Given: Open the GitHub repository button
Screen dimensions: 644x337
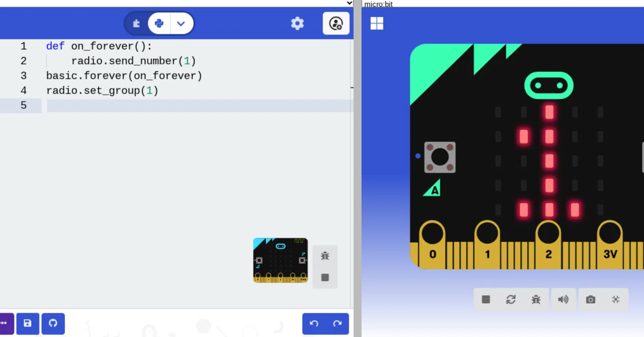Looking at the screenshot, I should coord(53,323).
